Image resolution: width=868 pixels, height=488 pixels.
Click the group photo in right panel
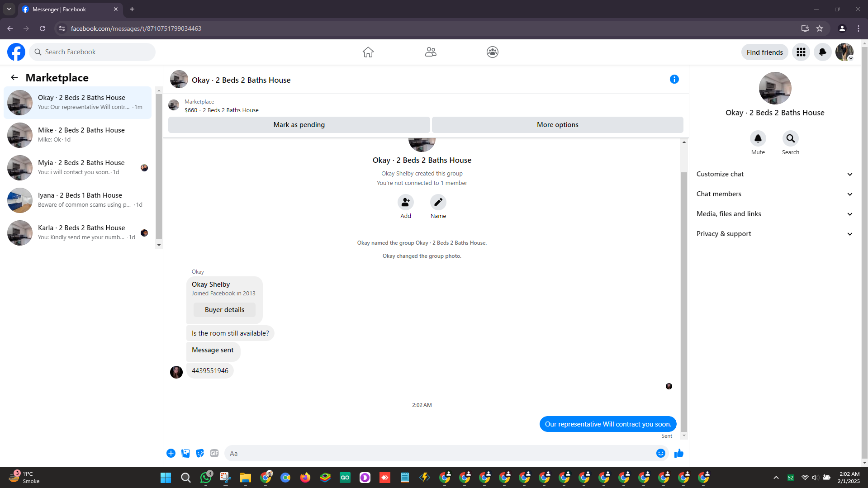(775, 88)
